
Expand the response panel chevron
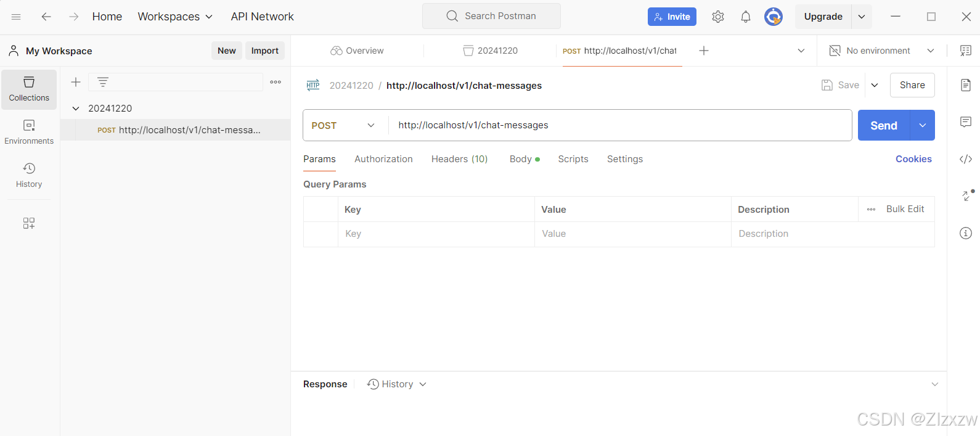(x=935, y=384)
